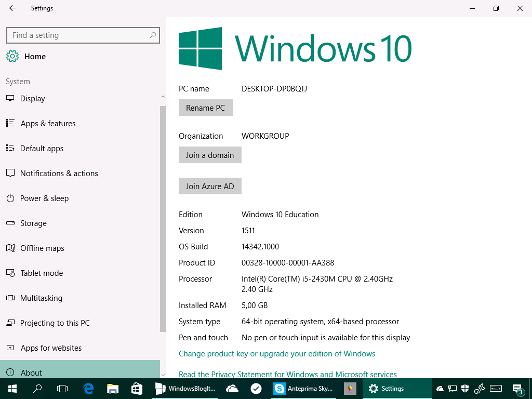Image resolution: width=532 pixels, height=399 pixels.
Task: Select the Projecting to this PC icon
Action: (x=10, y=323)
